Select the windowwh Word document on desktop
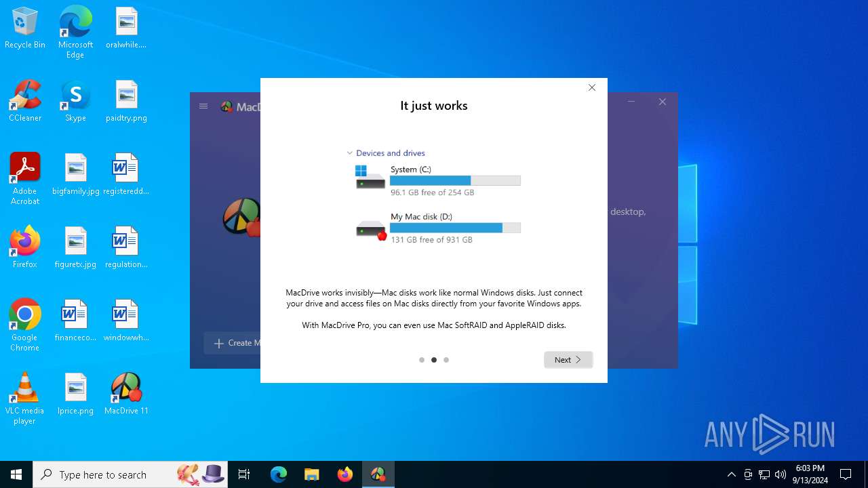Image resolution: width=868 pixels, height=488 pixels. [126, 321]
